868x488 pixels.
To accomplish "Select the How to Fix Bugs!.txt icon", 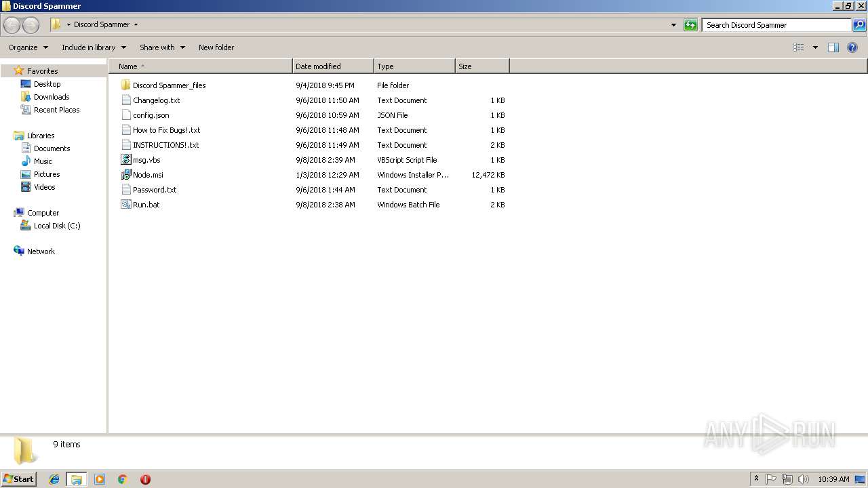I will pos(125,130).
